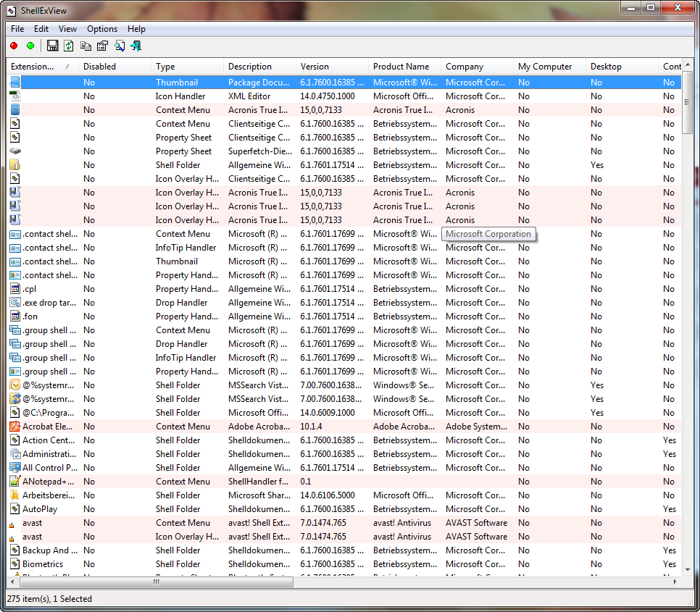Sort by the Company column header

(x=477, y=67)
